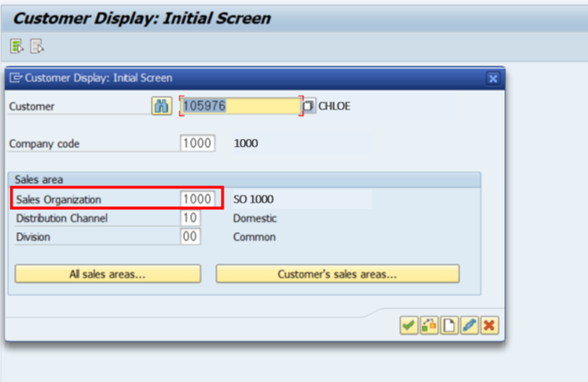Click the second gray document toolbar icon
Image resolution: width=588 pixels, height=382 pixels.
(37, 47)
